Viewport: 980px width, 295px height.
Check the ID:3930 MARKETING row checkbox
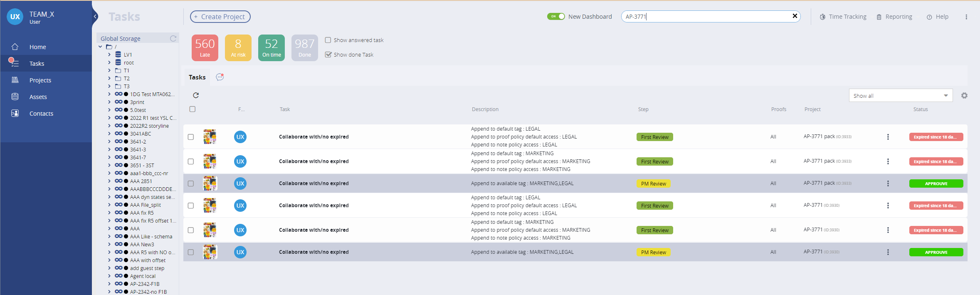click(x=191, y=230)
